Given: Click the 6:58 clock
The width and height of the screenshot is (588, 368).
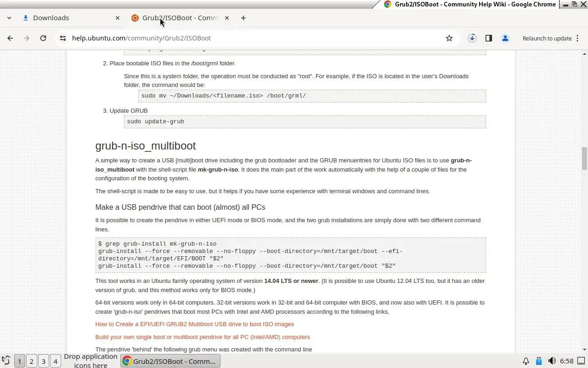Looking at the screenshot, I should 567,361.
